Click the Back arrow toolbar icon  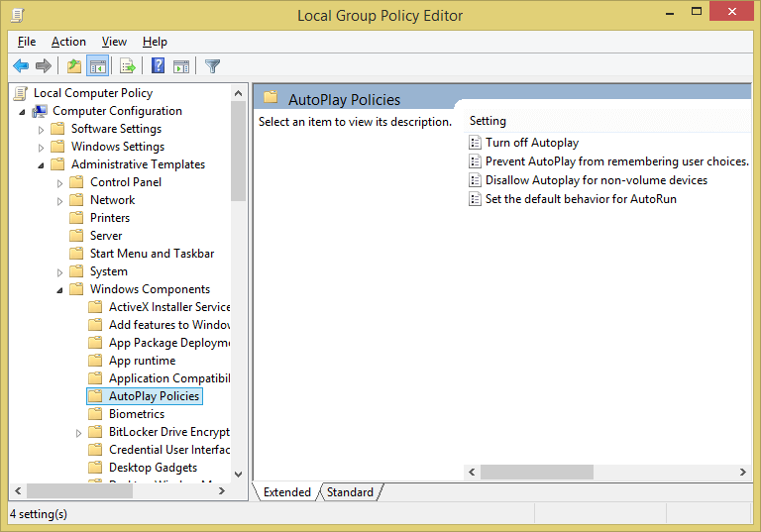click(x=21, y=65)
